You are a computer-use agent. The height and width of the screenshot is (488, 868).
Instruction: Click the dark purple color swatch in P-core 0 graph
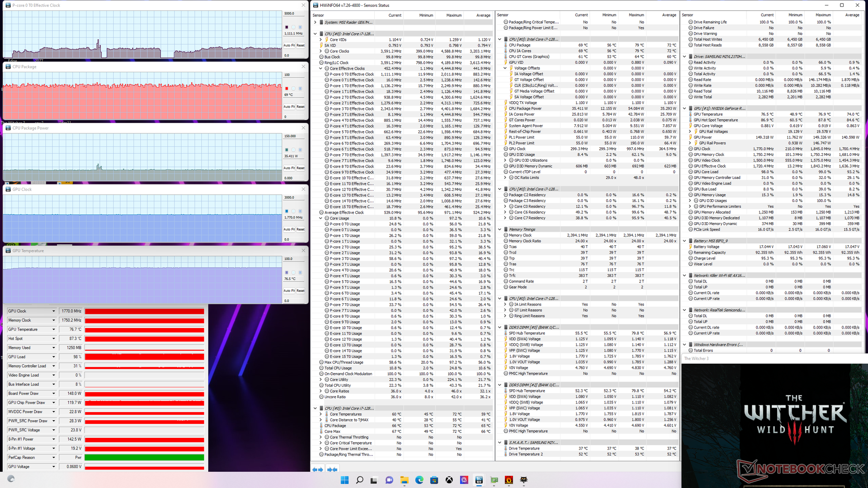(287, 27)
